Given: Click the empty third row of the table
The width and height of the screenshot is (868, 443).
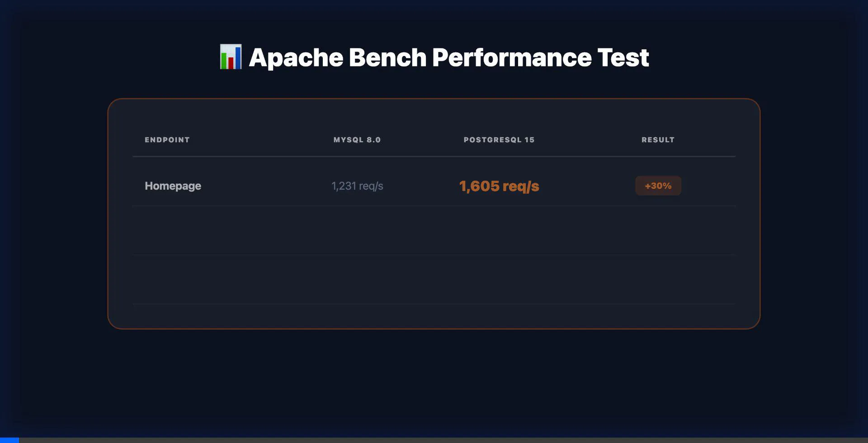Looking at the screenshot, I should (x=433, y=280).
